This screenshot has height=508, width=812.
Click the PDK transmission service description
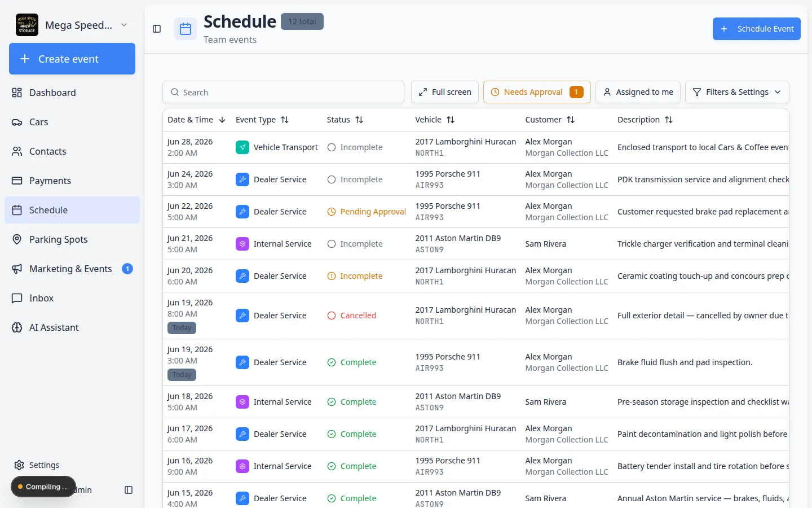pos(703,179)
